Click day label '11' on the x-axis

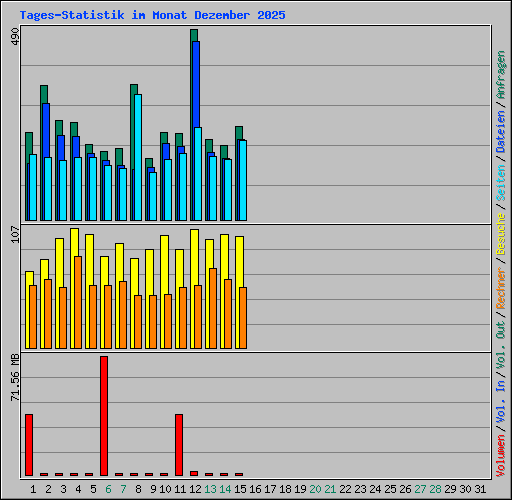point(180,489)
